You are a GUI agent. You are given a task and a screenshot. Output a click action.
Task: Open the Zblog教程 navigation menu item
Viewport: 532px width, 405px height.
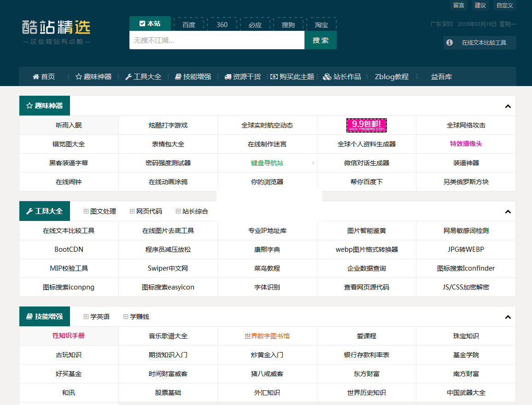pos(392,77)
